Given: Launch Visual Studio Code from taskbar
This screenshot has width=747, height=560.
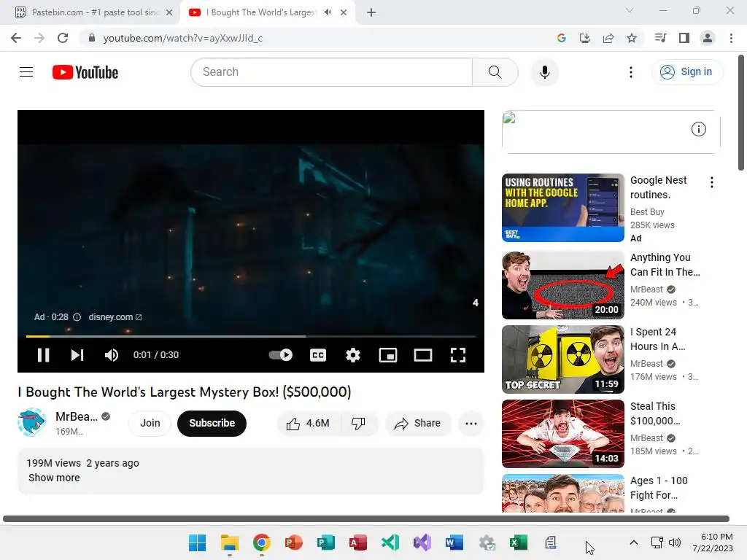Looking at the screenshot, I should tap(390, 542).
